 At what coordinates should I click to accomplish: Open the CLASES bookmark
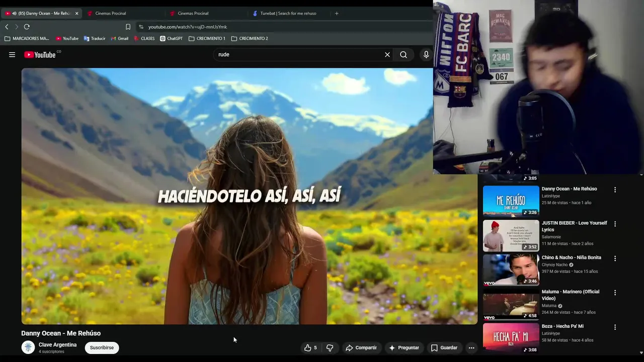[144, 38]
